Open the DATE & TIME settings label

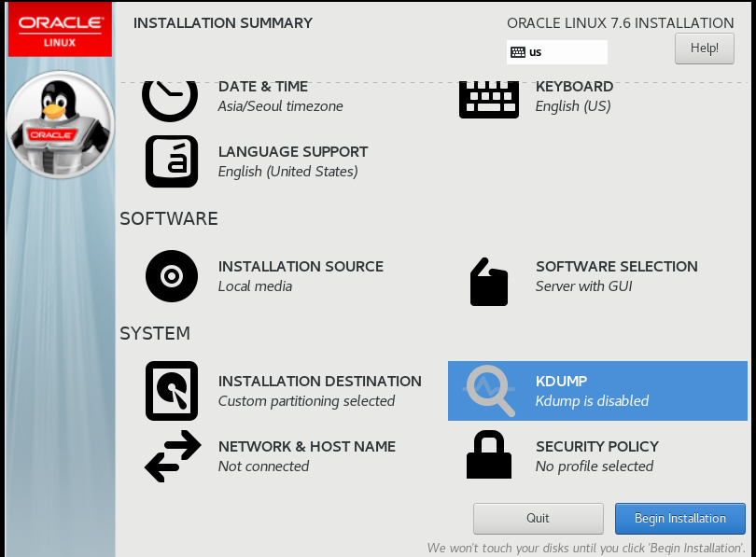point(263,87)
